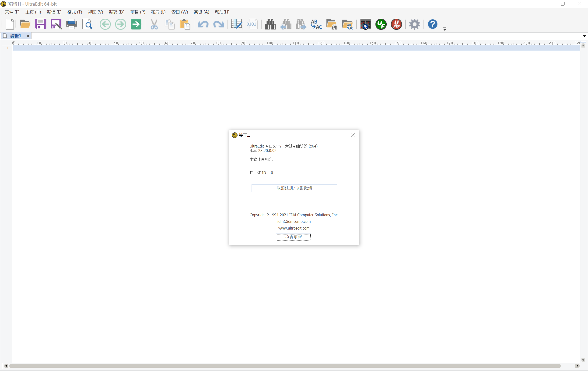Open the toolbar overflow chevron
The height and width of the screenshot is (371, 588).
pyautogui.click(x=445, y=28)
